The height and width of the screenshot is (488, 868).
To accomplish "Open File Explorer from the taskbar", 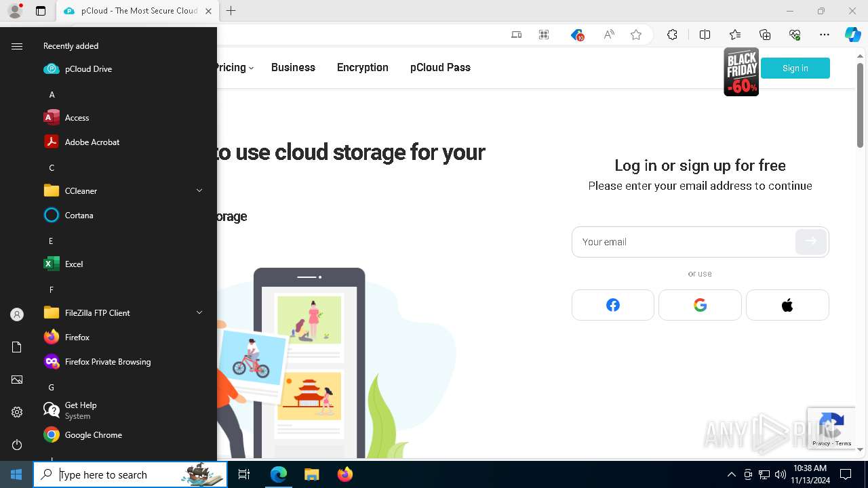I will pyautogui.click(x=311, y=474).
